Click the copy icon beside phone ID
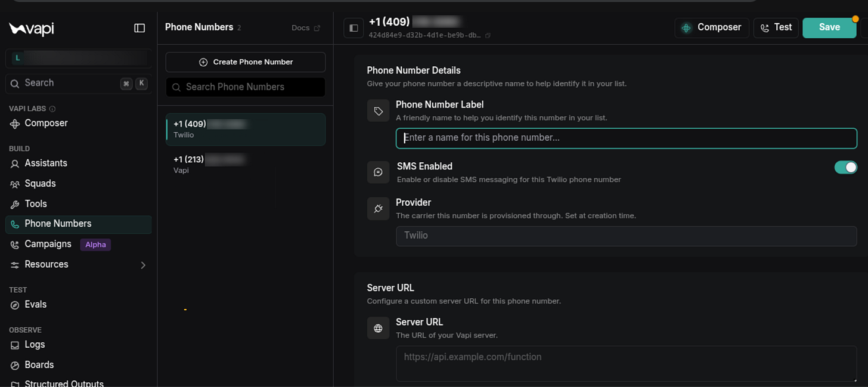868x387 pixels. tap(488, 36)
